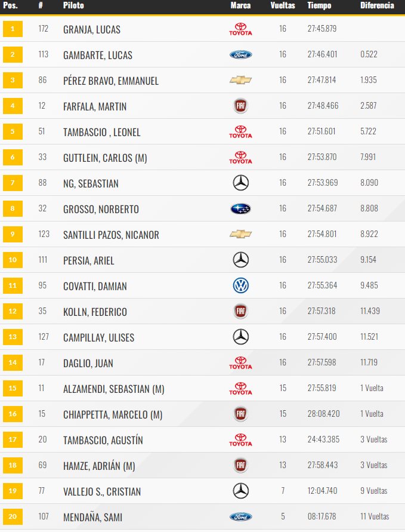Click the Fiat logo beside Farfala, Martin
The image size is (405, 532).
pos(240,106)
